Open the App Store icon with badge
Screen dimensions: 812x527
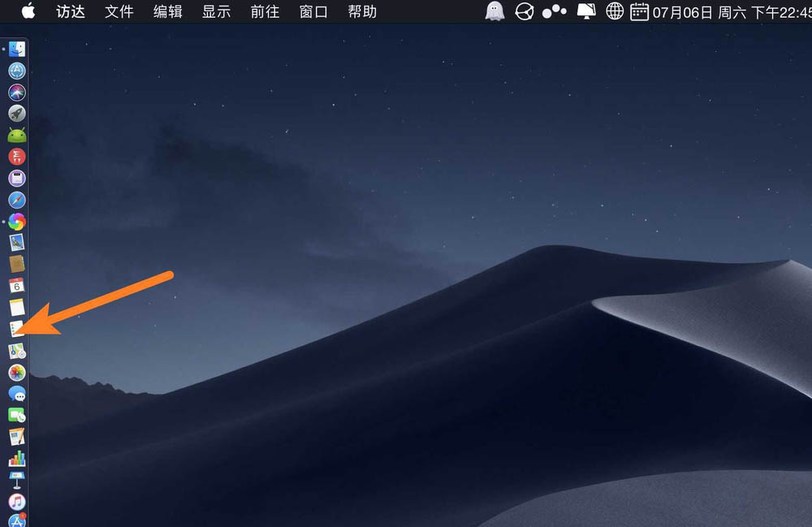point(17,521)
